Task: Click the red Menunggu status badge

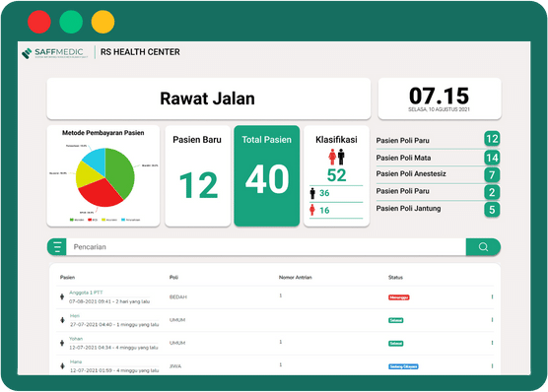Action: [399, 297]
